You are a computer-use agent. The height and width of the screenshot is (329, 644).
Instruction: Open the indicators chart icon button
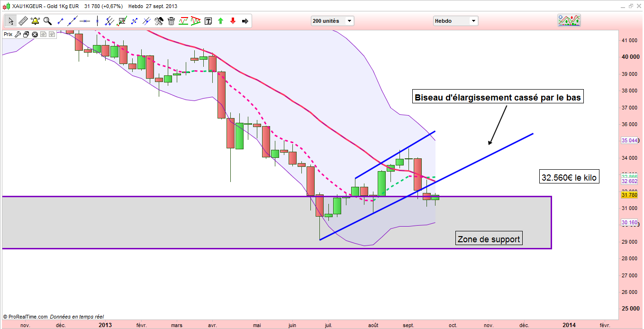[x=569, y=20]
